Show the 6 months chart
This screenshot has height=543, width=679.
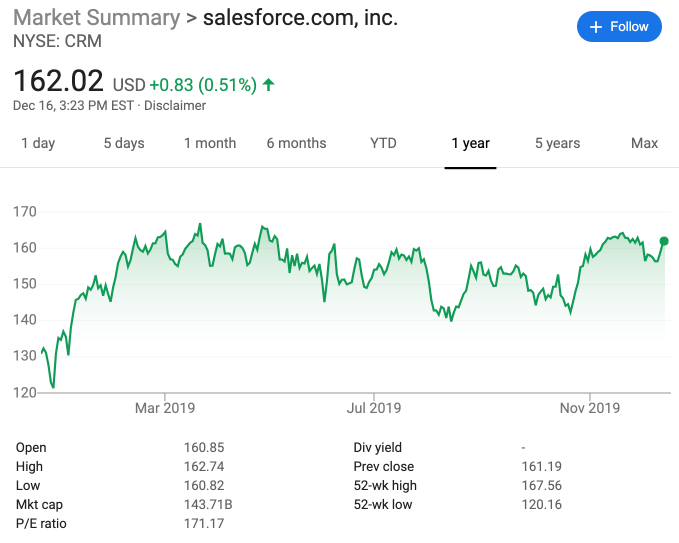(296, 143)
